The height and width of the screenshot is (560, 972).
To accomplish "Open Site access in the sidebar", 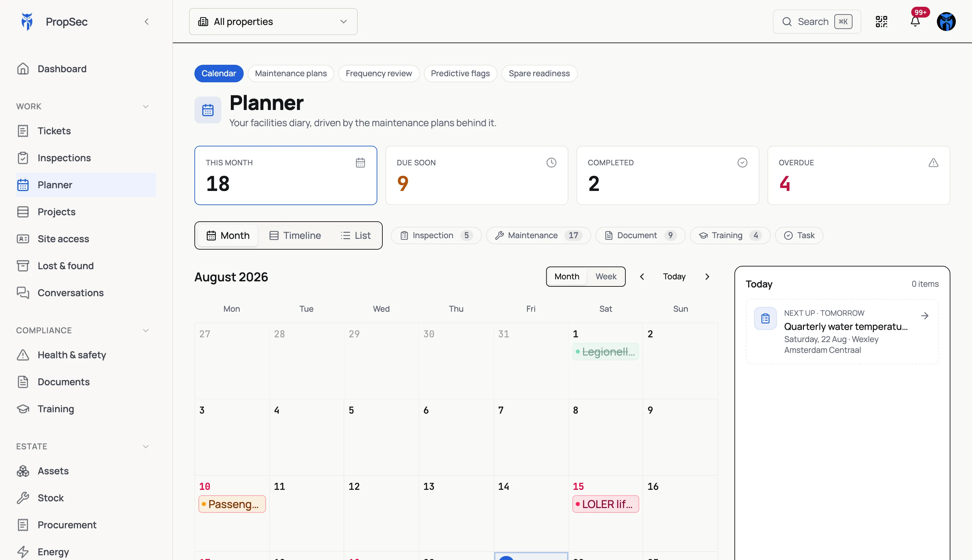I will point(86,239).
